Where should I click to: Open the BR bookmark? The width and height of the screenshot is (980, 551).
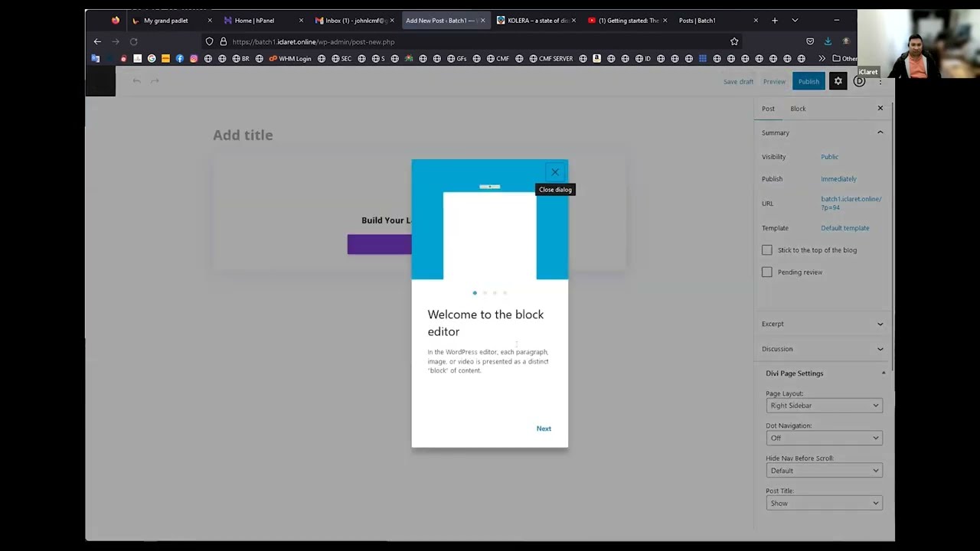point(240,58)
